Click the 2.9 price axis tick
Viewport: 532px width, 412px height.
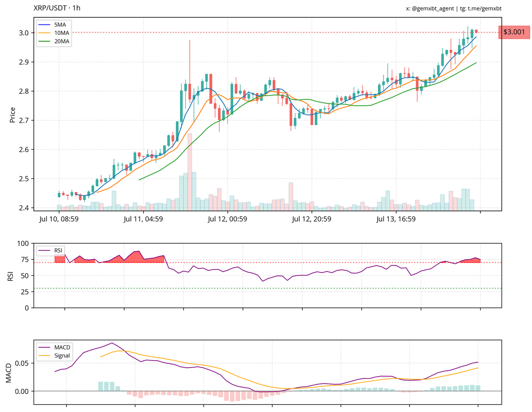pos(24,62)
